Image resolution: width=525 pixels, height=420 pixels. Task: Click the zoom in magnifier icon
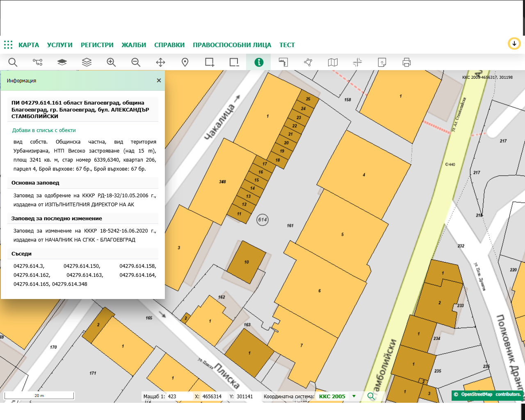111,62
